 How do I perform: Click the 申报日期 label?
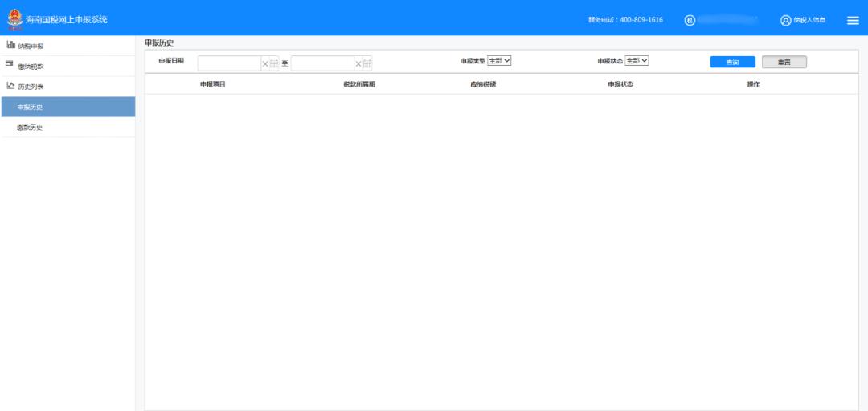(171, 61)
